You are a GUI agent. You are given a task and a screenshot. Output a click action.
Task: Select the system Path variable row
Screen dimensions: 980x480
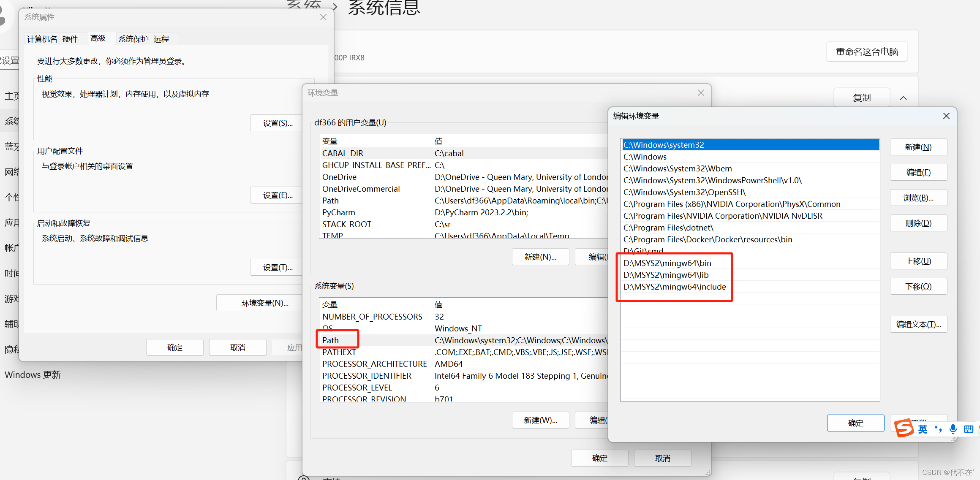[330, 340]
